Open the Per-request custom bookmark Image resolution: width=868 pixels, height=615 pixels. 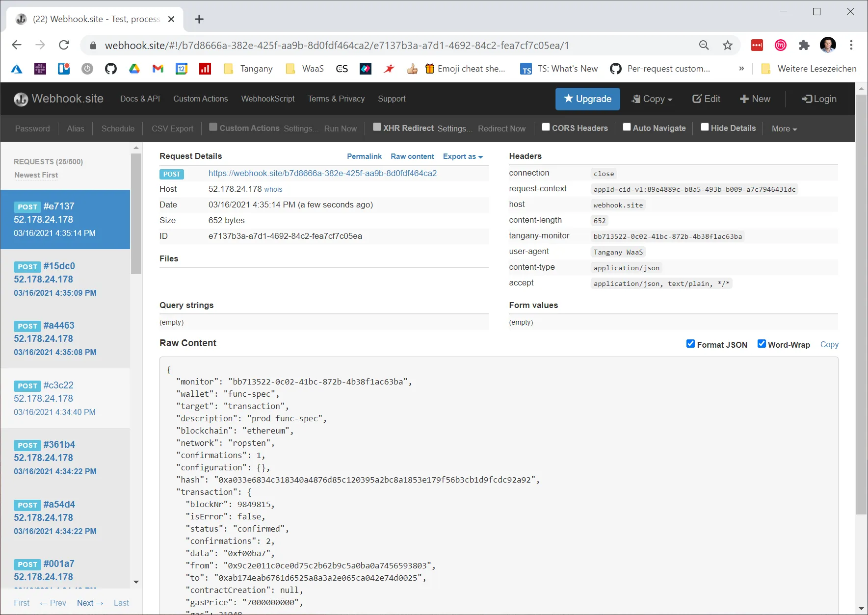(x=660, y=69)
